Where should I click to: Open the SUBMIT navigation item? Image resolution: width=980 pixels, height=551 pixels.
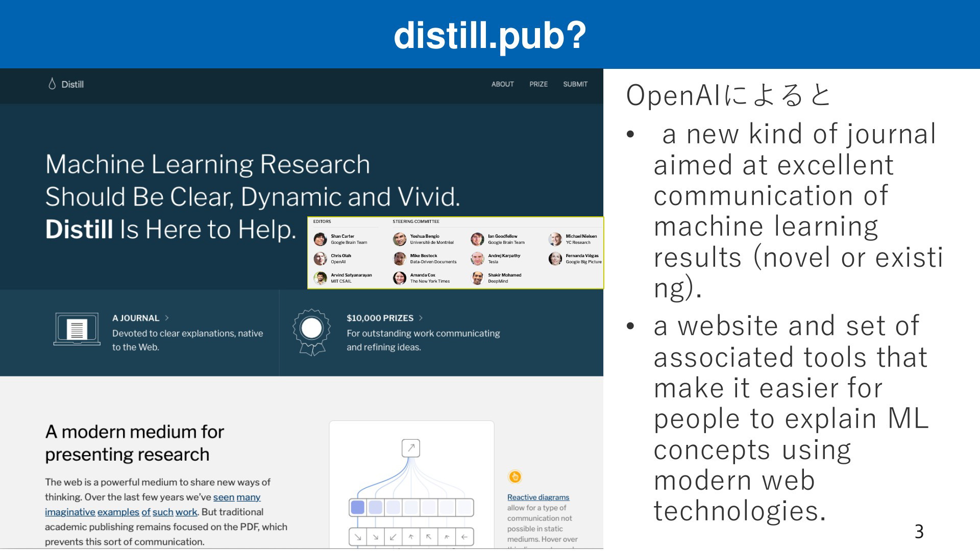[x=575, y=84]
